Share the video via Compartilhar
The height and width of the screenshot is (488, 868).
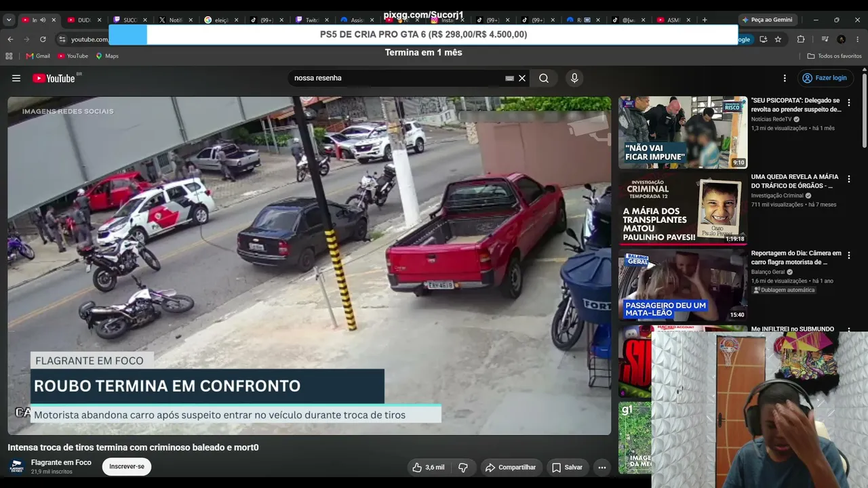pos(511,467)
